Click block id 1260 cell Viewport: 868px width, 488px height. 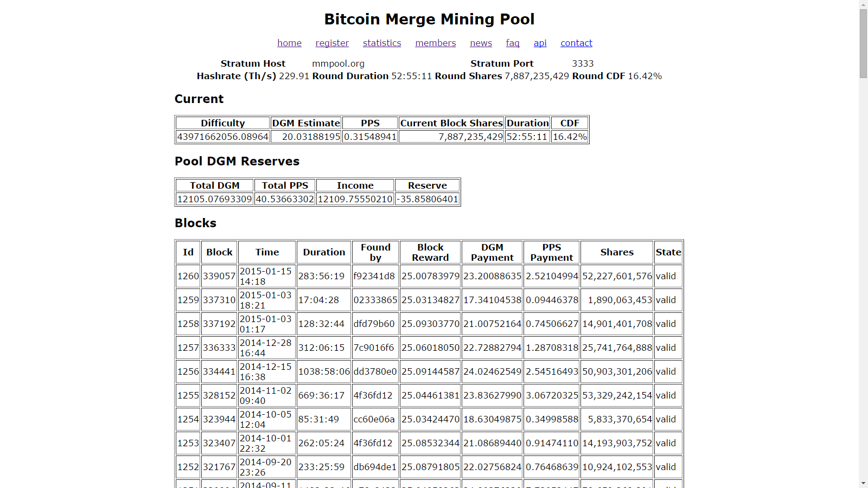click(x=188, y=276)
